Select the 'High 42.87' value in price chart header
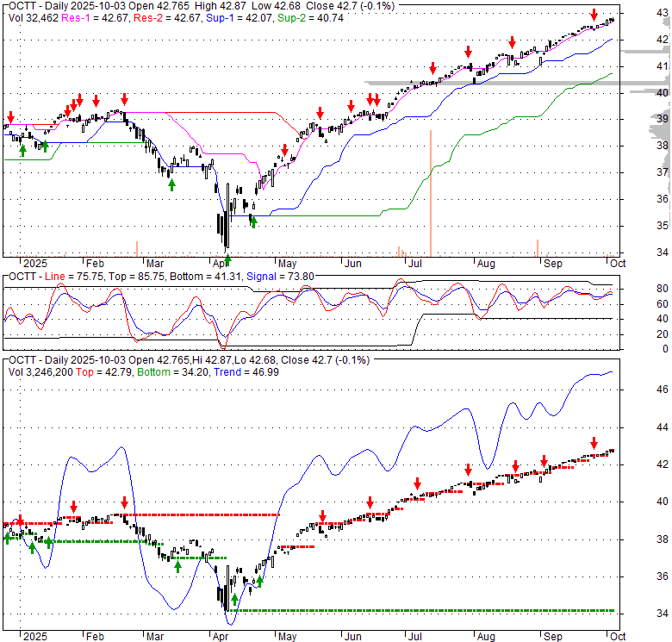The width and height of the screenshot is (672, 642). coord(221,6)
